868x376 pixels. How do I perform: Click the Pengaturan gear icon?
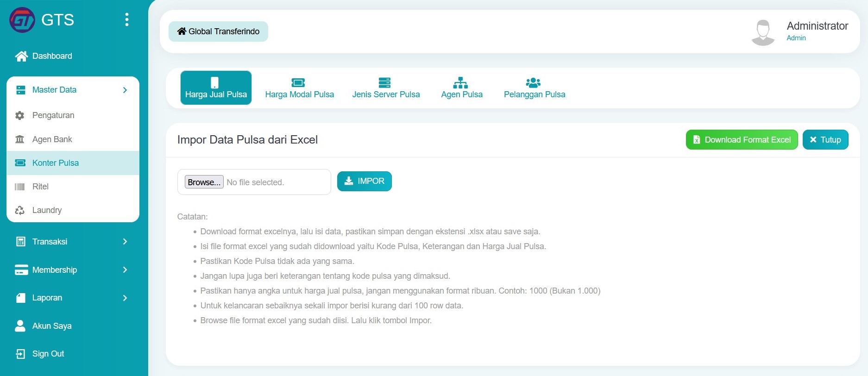19,115
